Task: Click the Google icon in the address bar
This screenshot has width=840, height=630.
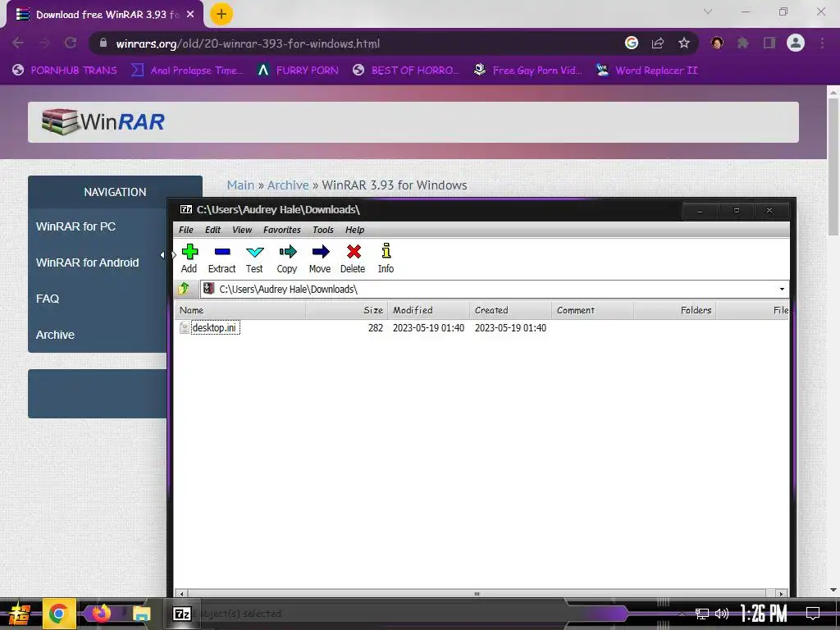Action: pyautogui.click(x=632, y=43)
